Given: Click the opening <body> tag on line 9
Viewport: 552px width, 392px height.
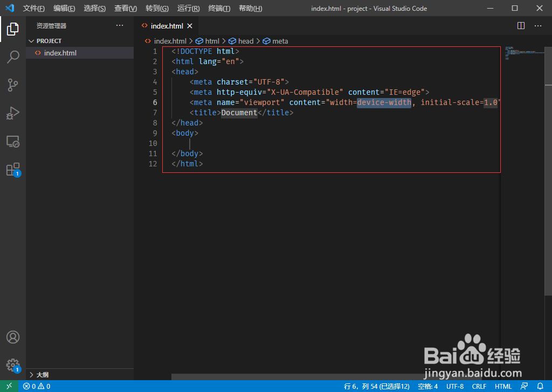Looking at the screenshot, I should pos(185,133).
